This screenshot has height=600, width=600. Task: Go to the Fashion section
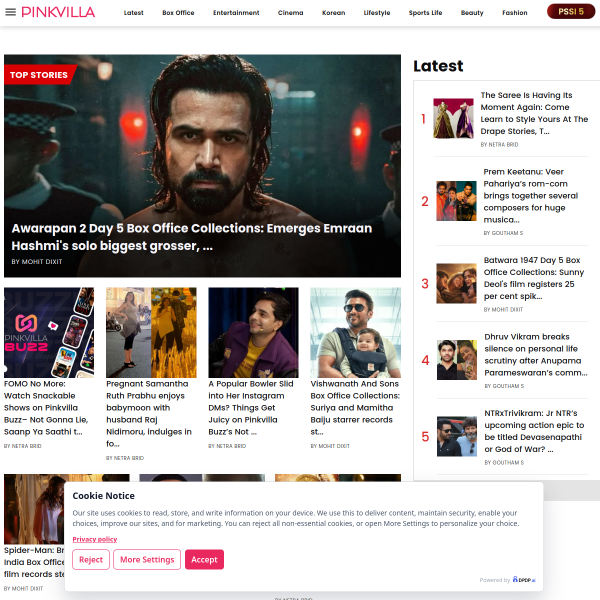pyautogui.click(x=515, y=13)
